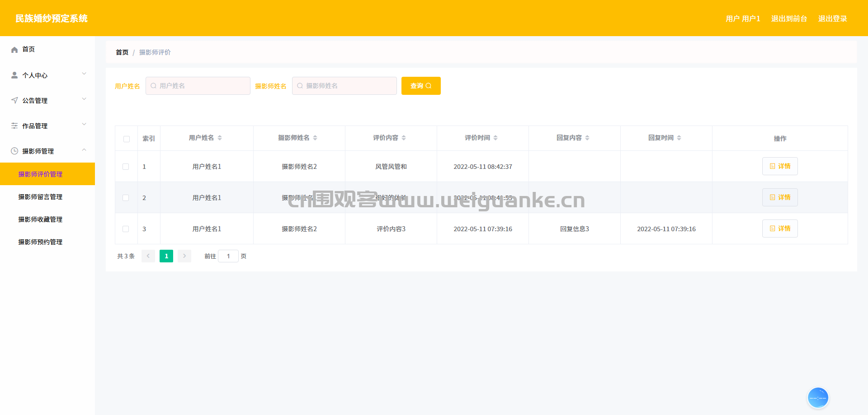Open 摄影师收藏管理 submenu item
Image resolution: width=868 pixels, height=415 pixels.
click(x=47, y=219)
